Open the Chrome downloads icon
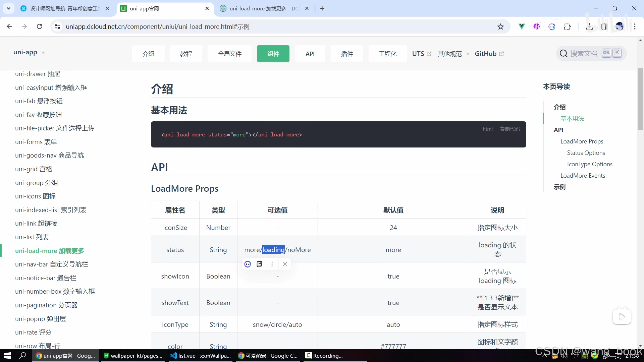The height and width of the screenshot is (362, 644). click(589, 27)
